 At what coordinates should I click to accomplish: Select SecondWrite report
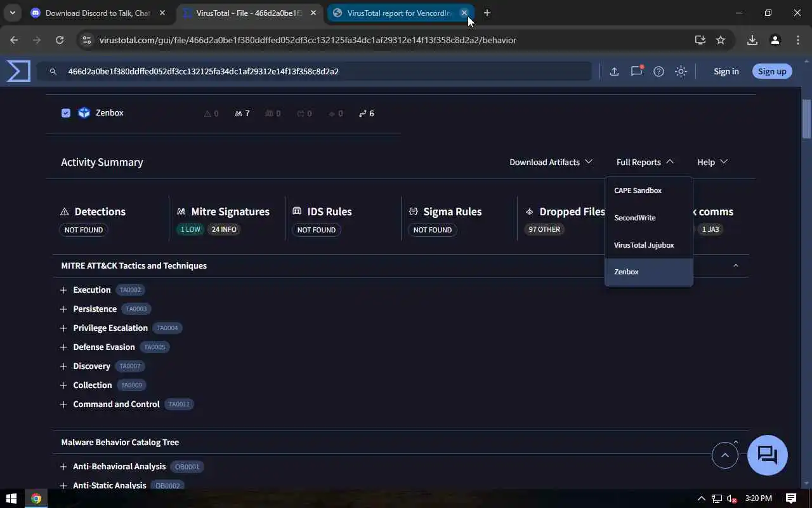649,218
